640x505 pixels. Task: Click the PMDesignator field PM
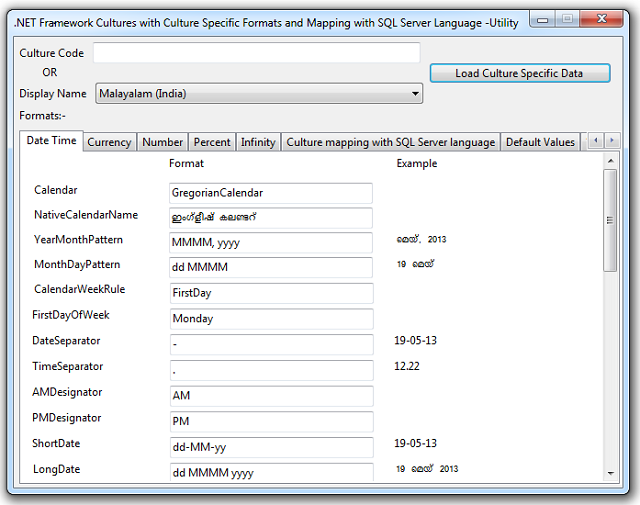coord(271,421)
